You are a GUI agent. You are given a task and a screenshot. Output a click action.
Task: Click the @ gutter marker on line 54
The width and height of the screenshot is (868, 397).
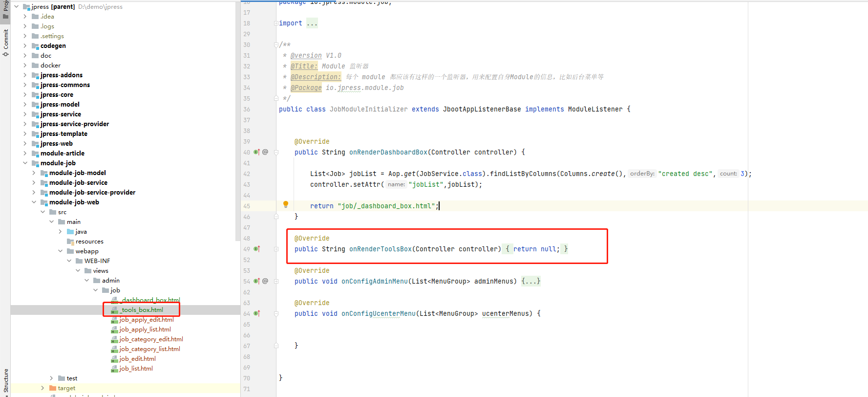(x=265, y=281)
